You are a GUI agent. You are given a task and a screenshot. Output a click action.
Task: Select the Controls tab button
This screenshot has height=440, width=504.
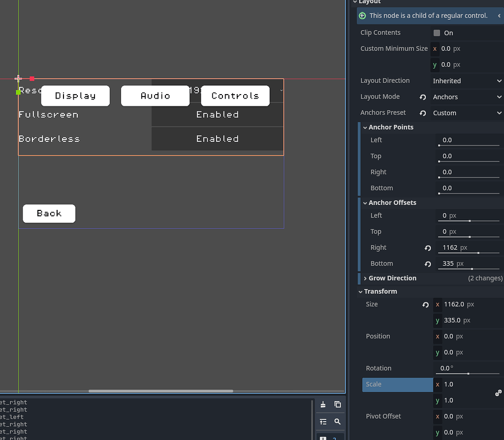[x=235, y=96]
